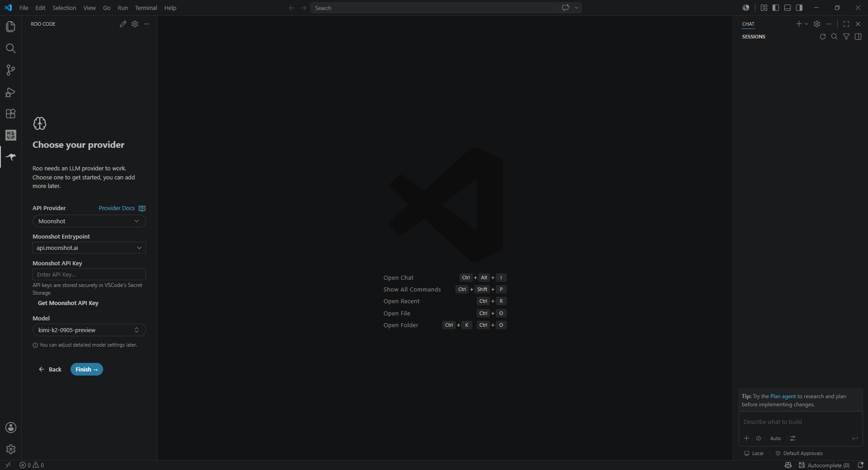Image resolution: width=868 pixels, height=470 pixels.
Task: Open the Source Control view
Action: click(x=10, y=70)
